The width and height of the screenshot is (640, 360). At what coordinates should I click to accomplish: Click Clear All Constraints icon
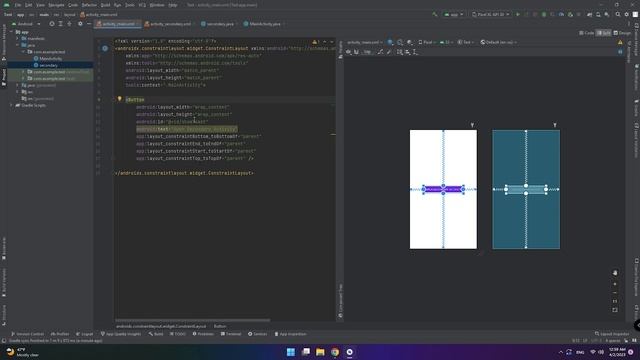380,52
